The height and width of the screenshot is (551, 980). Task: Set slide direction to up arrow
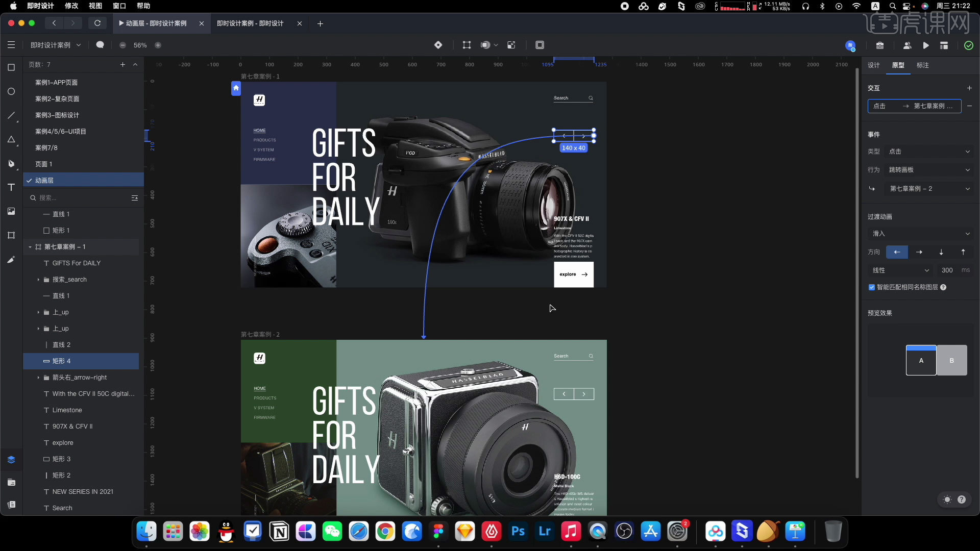[x=963, y=252]
